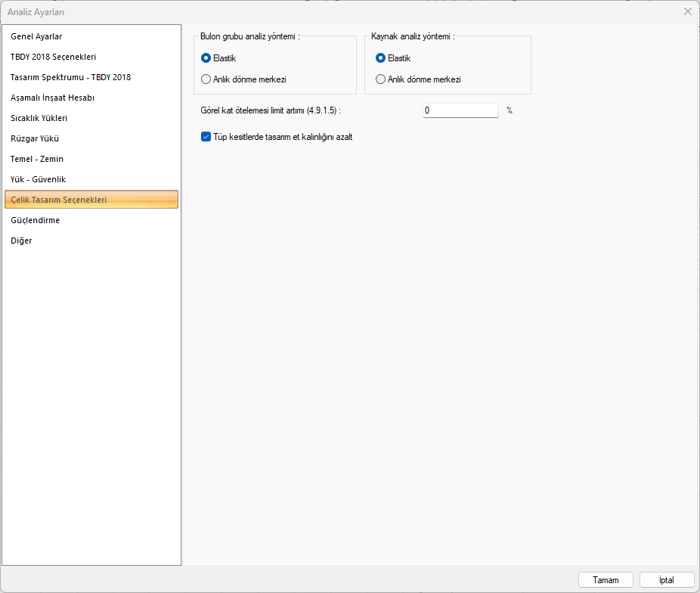The width and height of the screenshot is (700, 593).
Task: Click Görel kat ötelemesi limit input field
Action: pos(460,110)
